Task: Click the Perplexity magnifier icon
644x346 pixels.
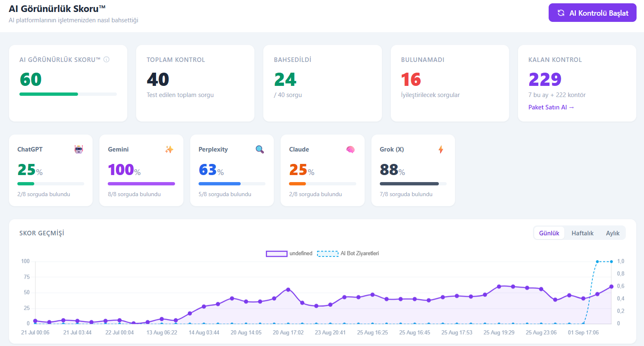Action: pos(260,149)
